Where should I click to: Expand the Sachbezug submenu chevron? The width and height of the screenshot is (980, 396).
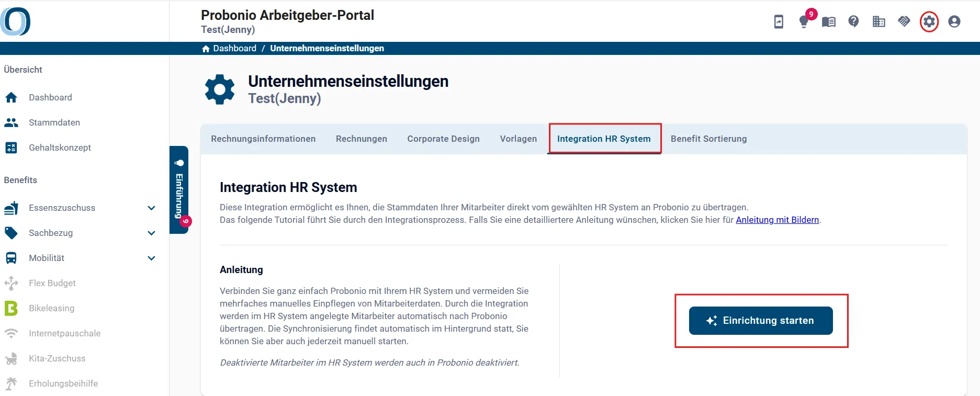(151, 233)
